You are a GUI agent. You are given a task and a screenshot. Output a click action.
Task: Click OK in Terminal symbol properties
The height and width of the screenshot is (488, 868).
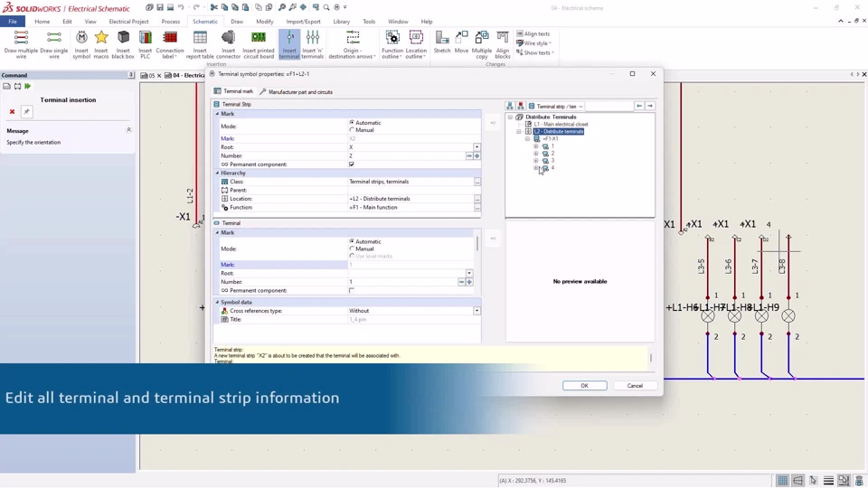(x=585, y=386)
